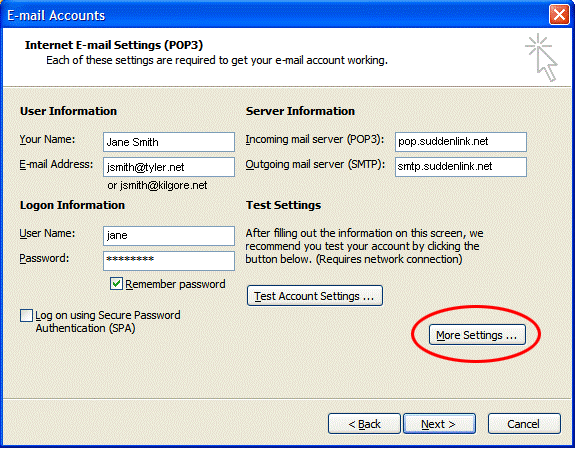Click the Remember password label text
Viewport: 575px width, 449px height.
pyautogui.click(x=175, y=284)
